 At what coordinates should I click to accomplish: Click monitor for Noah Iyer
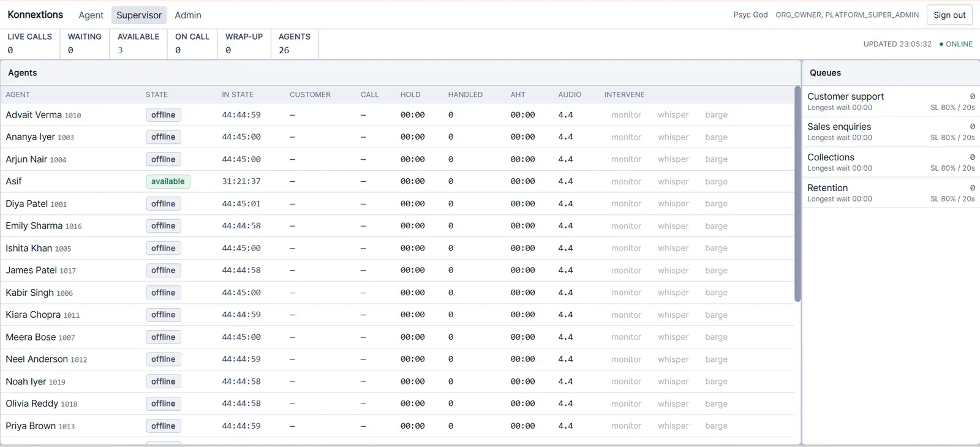(626, 381)
